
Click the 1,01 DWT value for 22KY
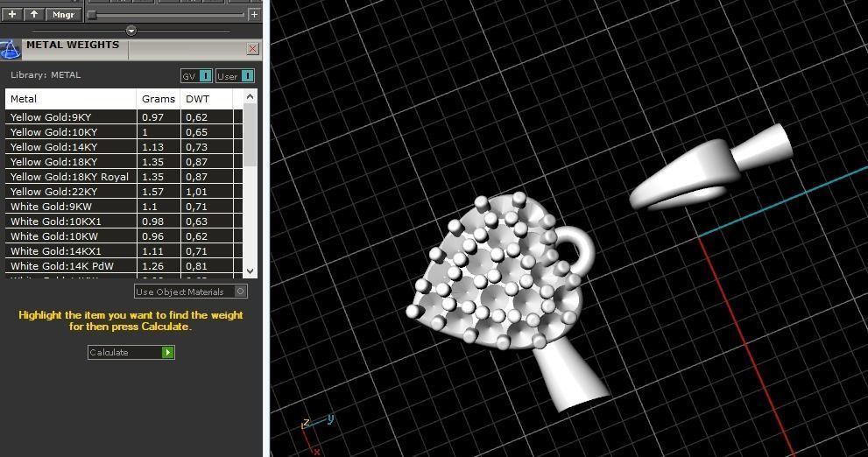coord(196,192)
